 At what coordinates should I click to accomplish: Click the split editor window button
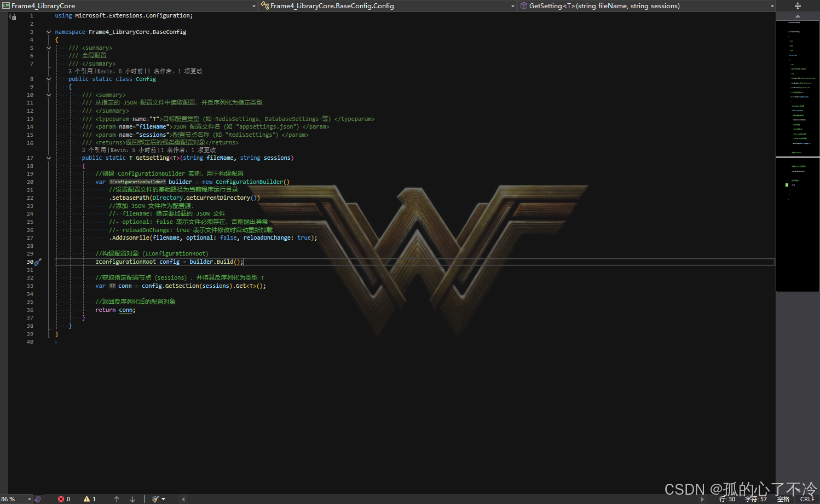coord(798,6)
